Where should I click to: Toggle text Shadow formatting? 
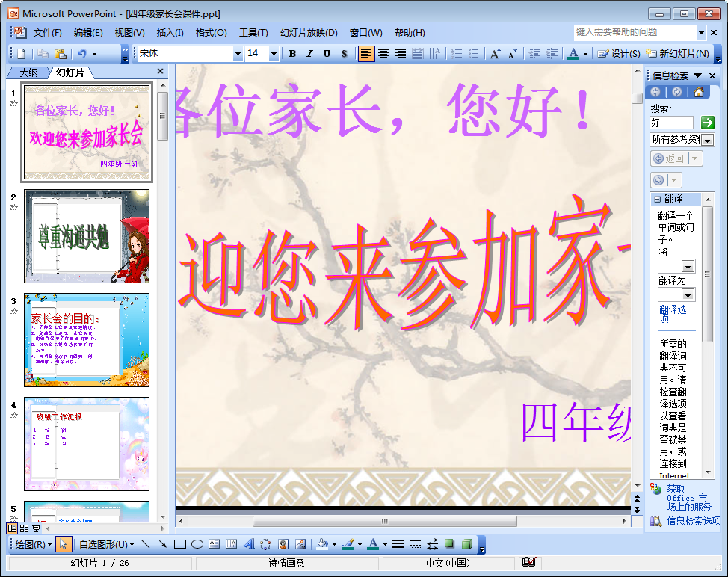pyautogui.click(x=344, y=54)
